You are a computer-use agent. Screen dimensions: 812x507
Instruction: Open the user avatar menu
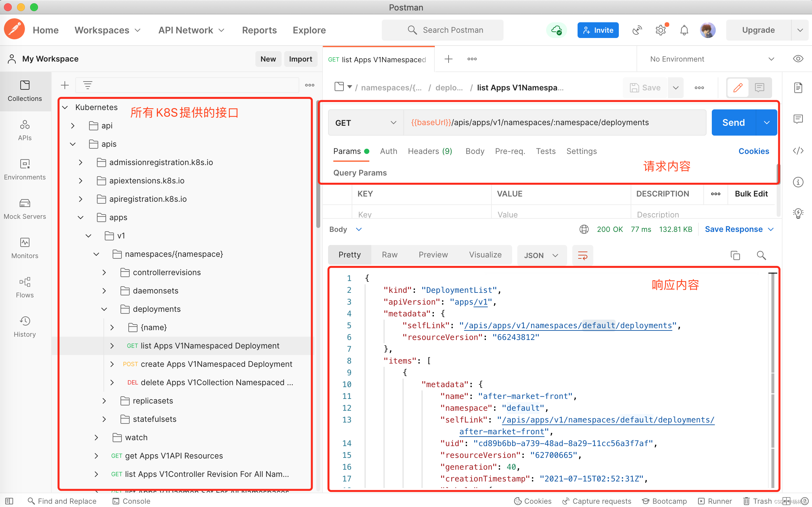[708, 30]
